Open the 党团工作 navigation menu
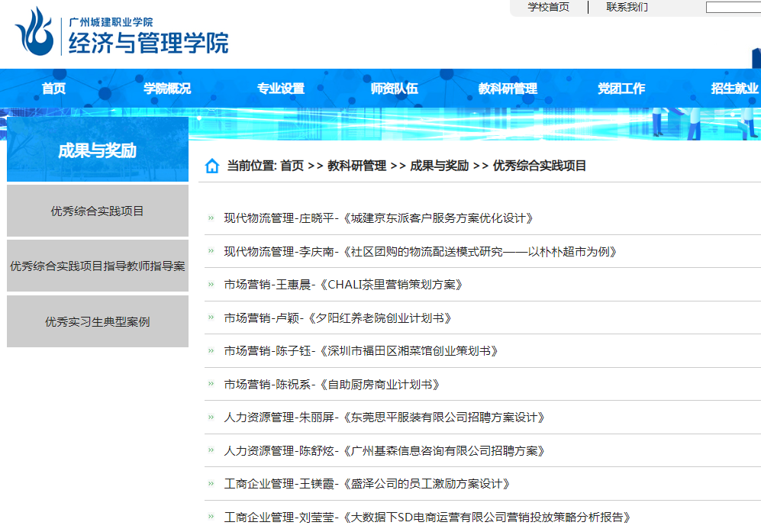 click(621, 89)
